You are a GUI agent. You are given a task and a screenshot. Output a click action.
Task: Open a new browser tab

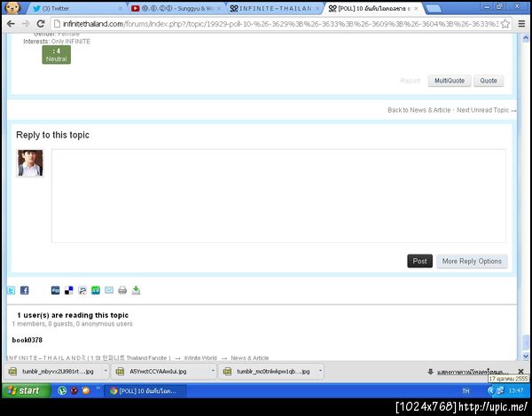pos(434,9)
